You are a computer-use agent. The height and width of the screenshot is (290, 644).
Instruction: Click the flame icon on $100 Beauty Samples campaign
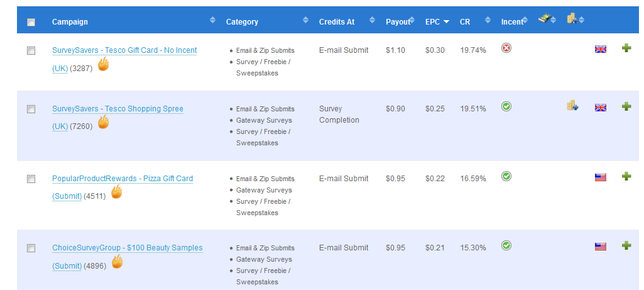(117, 262)
